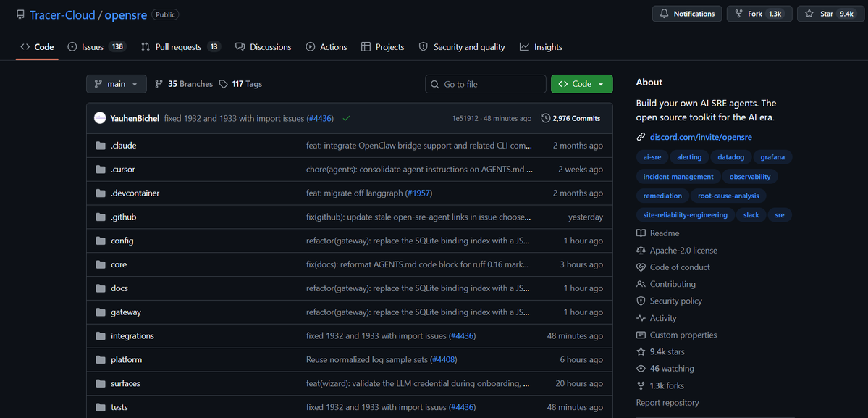Select the datadog topic tag
The image size is (868, 418).
click(730, 157)
